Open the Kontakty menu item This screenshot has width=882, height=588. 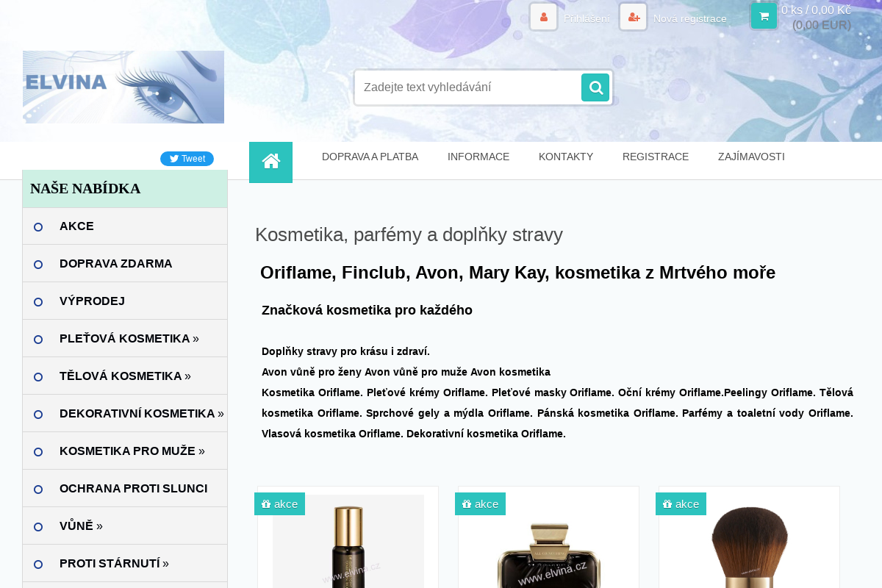[x=565, y=157]
